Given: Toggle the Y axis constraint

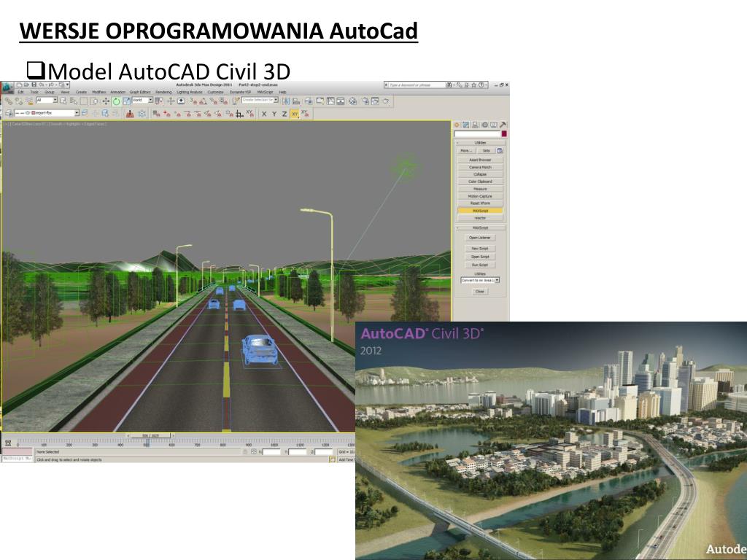Looking at the screenshot, I should point(274,114).
